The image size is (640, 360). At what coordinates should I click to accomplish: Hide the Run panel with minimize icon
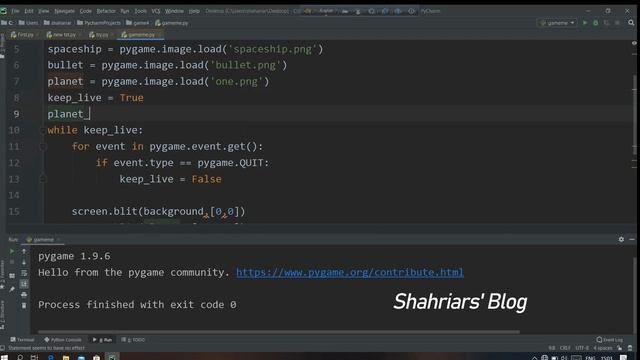[632, 239]
